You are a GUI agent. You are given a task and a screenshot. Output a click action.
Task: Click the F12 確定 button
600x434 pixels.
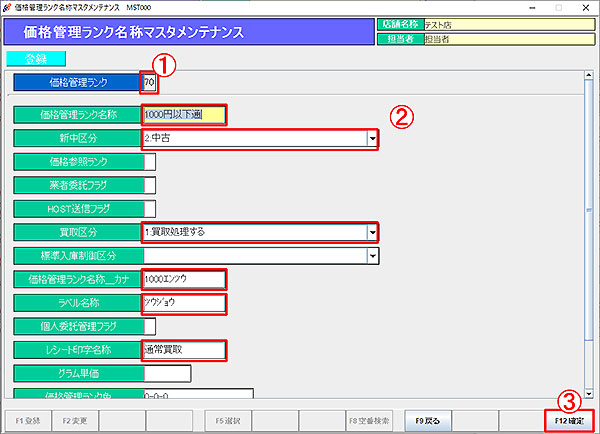(569, 421)
